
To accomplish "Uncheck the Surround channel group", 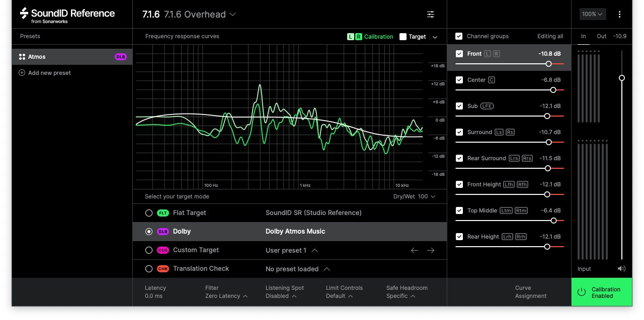I will (x=459, y=132).
